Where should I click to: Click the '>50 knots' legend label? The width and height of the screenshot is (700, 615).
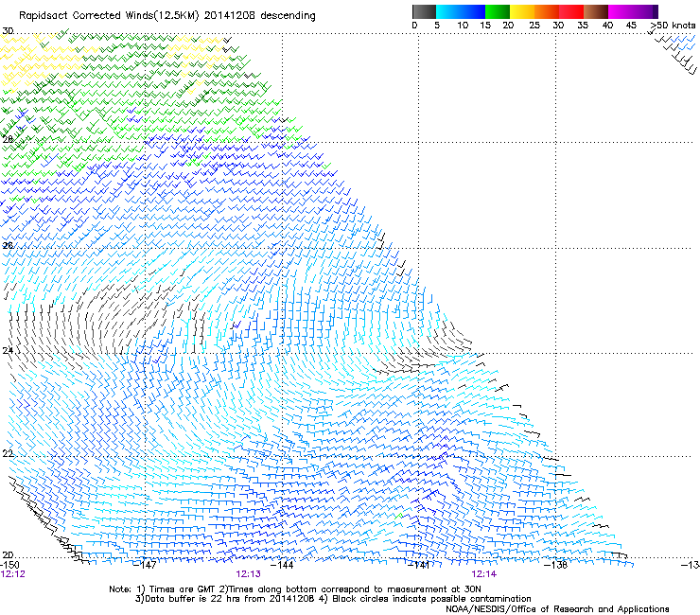tap(673, 26)
